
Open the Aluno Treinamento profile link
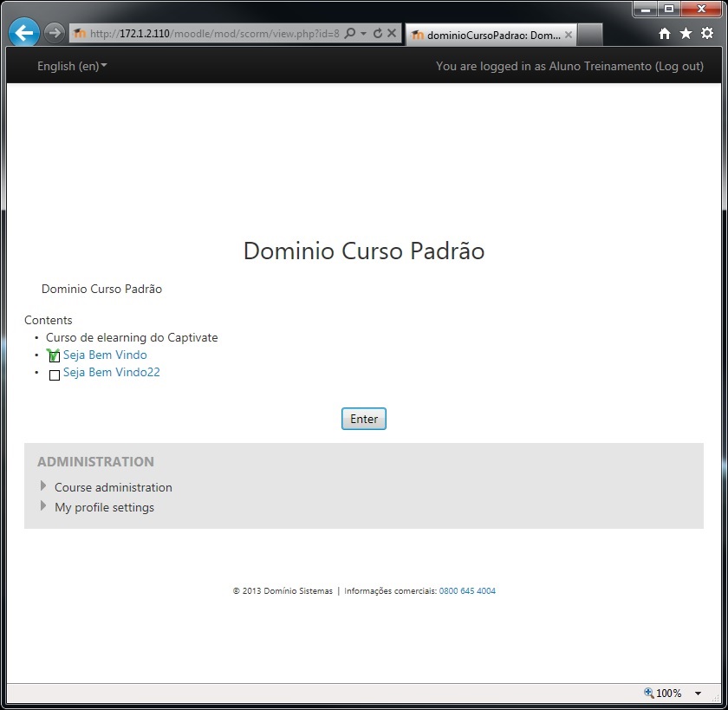click(x=601, y=66)
